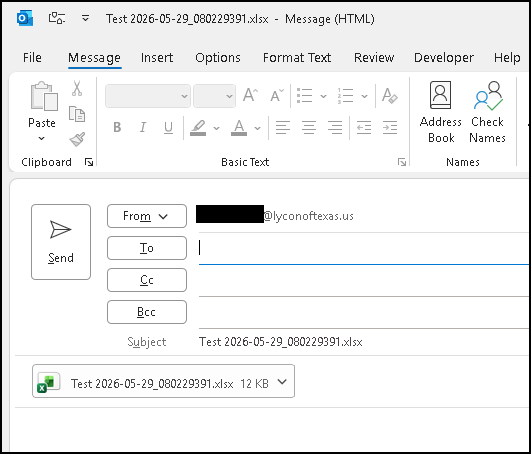Viewport: 531px width, 454px height.
Task: Open the attachment options chevron
Action: pos(282,382)
